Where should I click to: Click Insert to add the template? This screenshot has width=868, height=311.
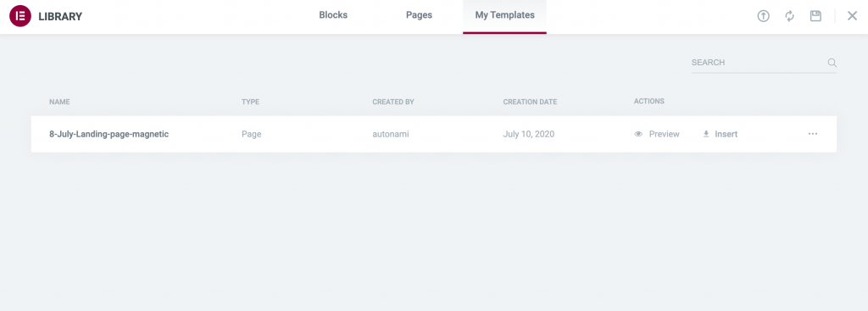pos(726,134)
